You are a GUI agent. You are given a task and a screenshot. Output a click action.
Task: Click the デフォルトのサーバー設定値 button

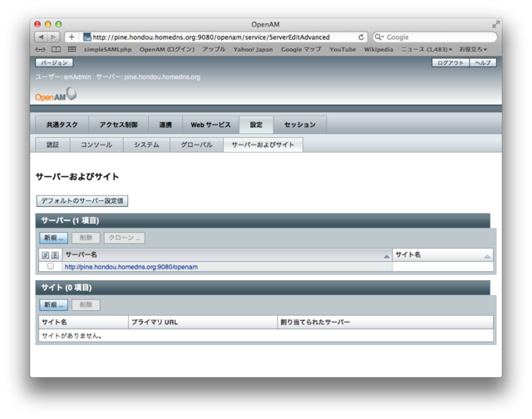[x=82, y=201]
